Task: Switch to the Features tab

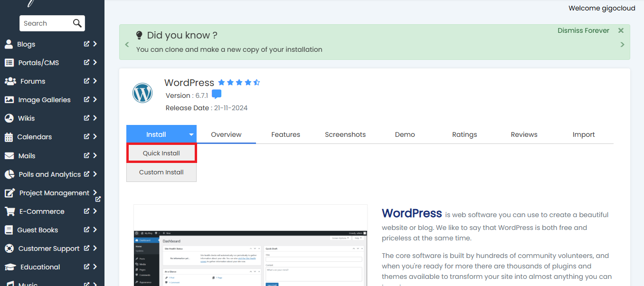Action: pyautogui.click(x=286, y=134)
